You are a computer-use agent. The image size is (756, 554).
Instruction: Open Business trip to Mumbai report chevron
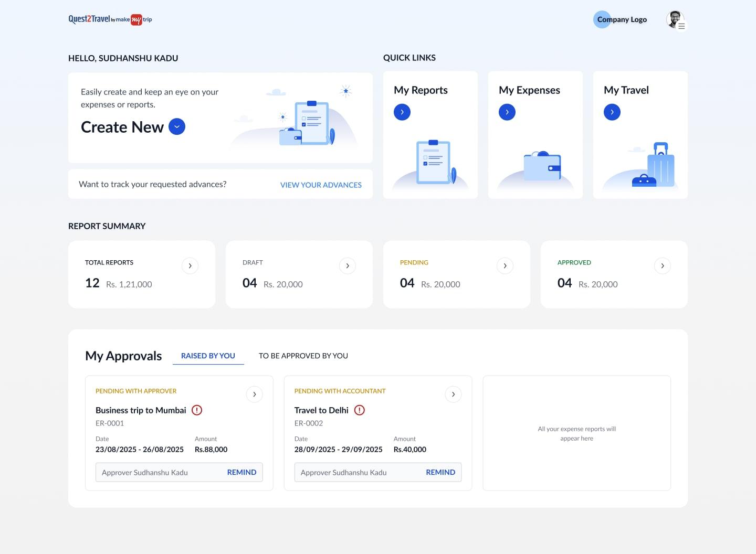point(255,394)
